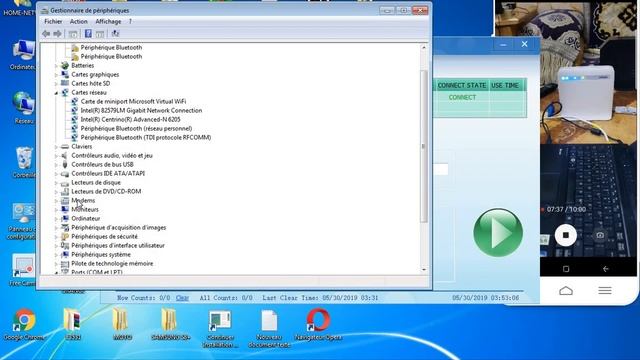640x360 pixels.
Task: Open the ? help menu
Action: click(x=130, y=21)
